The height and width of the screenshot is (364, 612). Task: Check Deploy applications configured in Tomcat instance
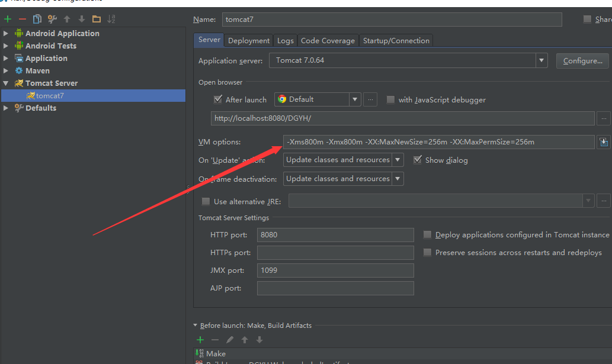(427, 234)
